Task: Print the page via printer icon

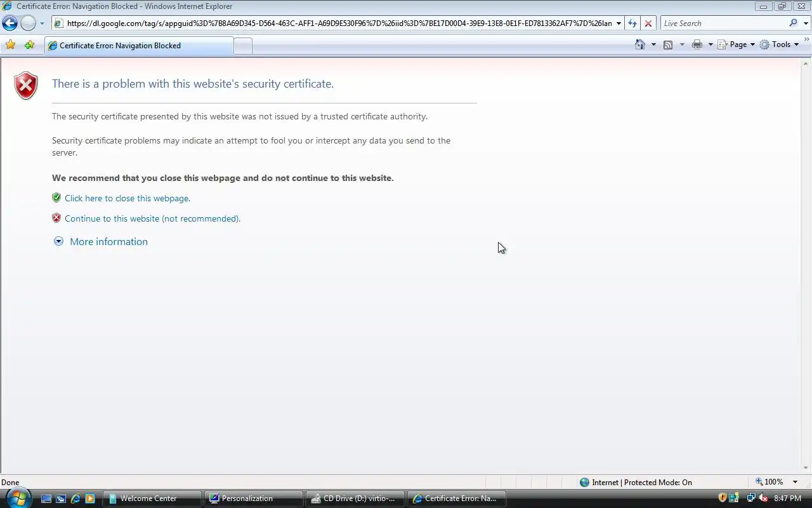Action: click(697, 44)
